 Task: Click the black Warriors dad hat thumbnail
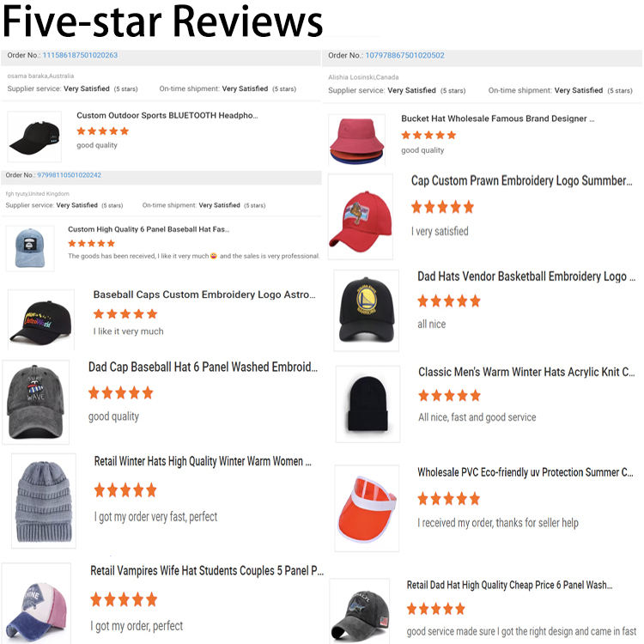[x=367, y=311]
